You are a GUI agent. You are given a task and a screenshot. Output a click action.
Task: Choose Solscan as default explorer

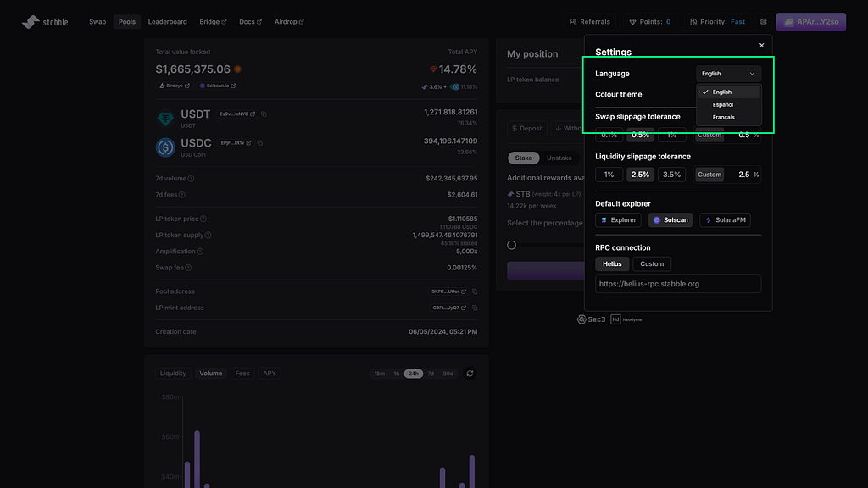(670, 220)
